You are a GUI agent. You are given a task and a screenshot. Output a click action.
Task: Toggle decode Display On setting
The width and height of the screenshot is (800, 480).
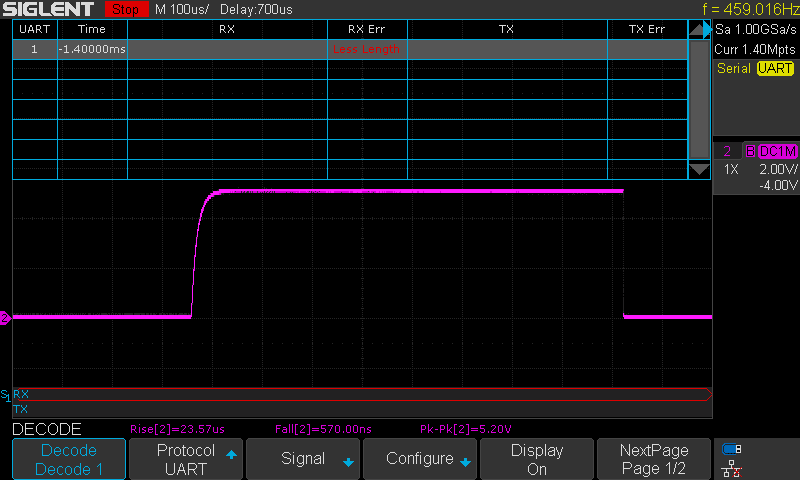[537, 459]
